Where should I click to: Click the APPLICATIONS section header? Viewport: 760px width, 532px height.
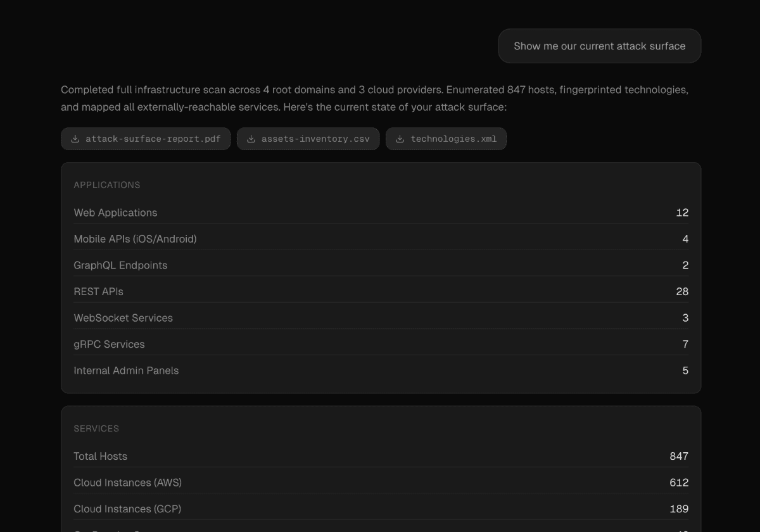pyautogui.click(x=107, y=185)
